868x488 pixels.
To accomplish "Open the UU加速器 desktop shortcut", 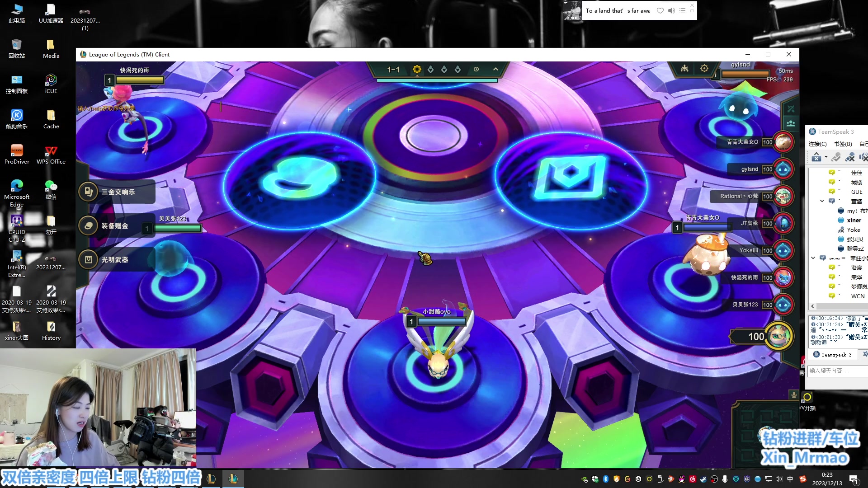I will pos(51,14).
